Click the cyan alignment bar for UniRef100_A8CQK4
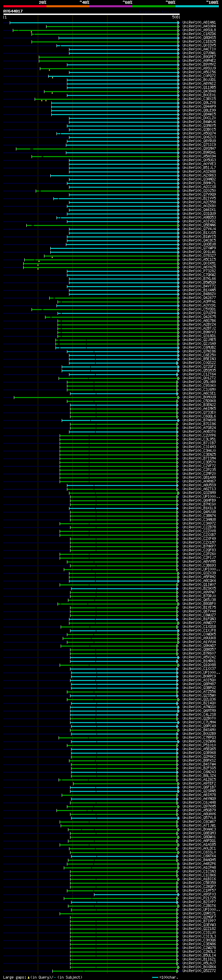The image size is (222, 980). point(124,581)
